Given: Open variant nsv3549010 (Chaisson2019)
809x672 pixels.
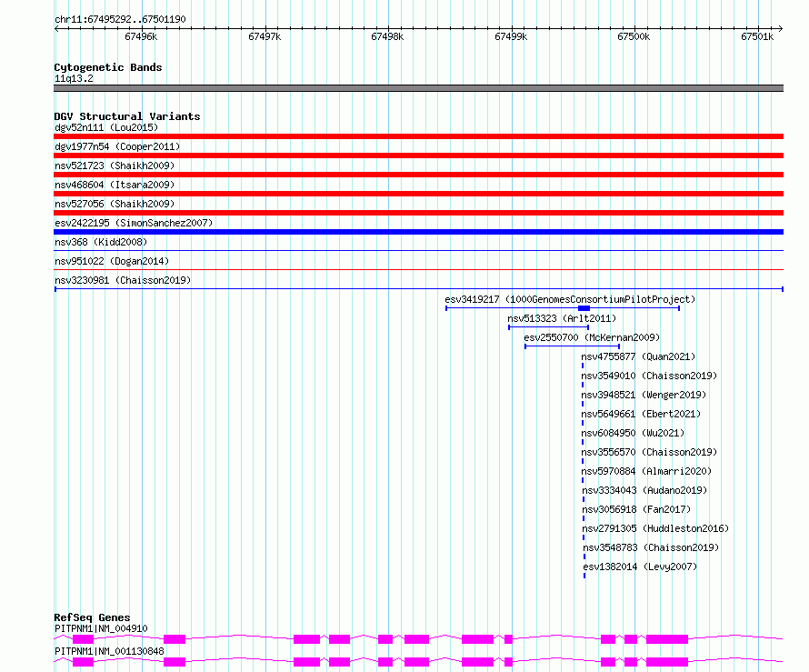Looking at the screenshot, I should pyautogui.click(x=649, y=376).
